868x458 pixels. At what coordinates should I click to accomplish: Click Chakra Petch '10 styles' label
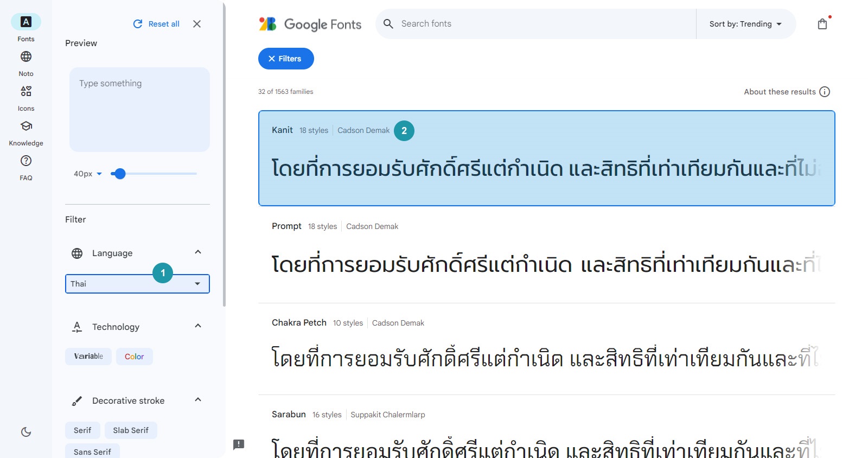(x=348, y=323)
